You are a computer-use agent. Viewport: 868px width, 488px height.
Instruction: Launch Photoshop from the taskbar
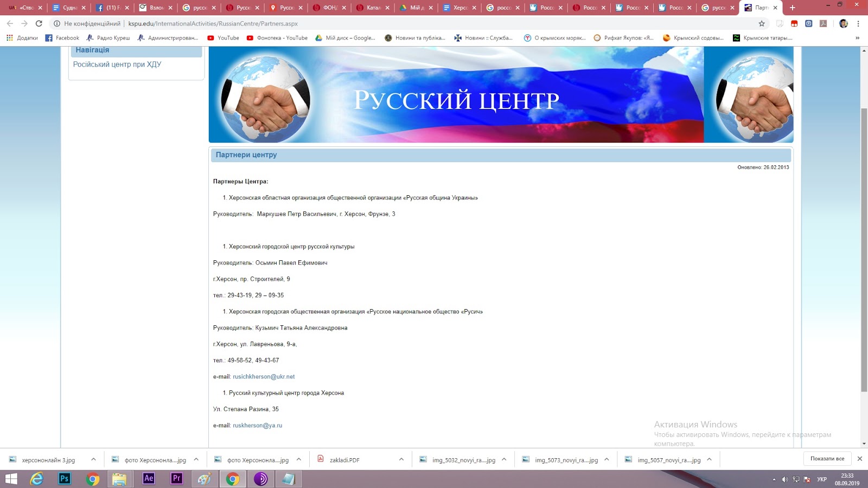pos(65,479)
